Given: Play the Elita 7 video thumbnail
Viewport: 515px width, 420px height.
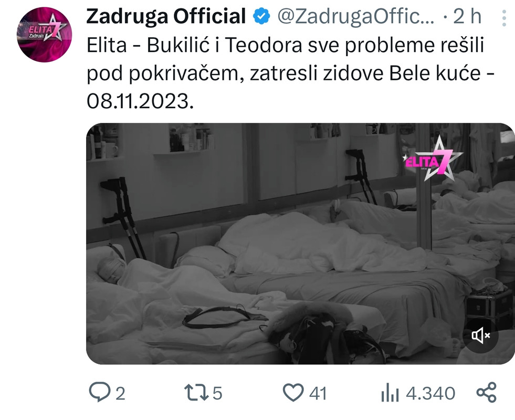Looking at the screenshot, I should point(300,244).
